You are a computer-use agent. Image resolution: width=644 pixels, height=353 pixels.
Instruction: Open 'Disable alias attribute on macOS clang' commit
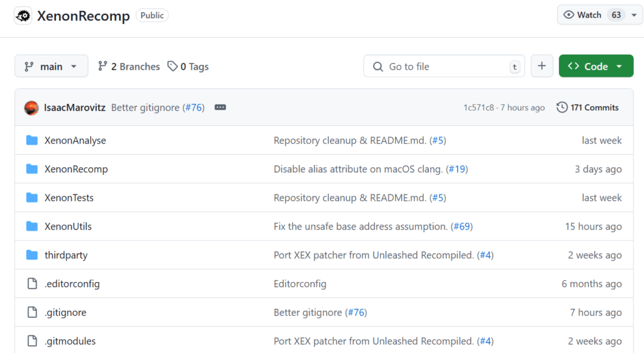coord(358,169)
